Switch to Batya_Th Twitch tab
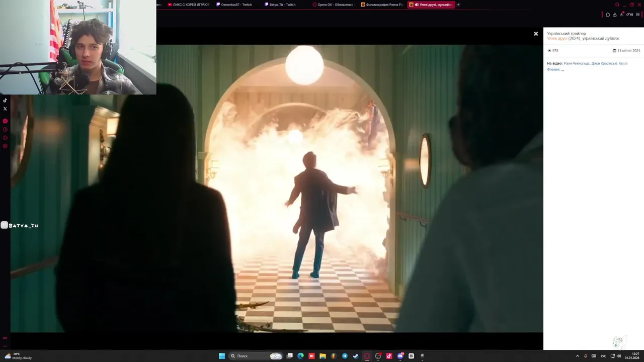 pos(282,5)
